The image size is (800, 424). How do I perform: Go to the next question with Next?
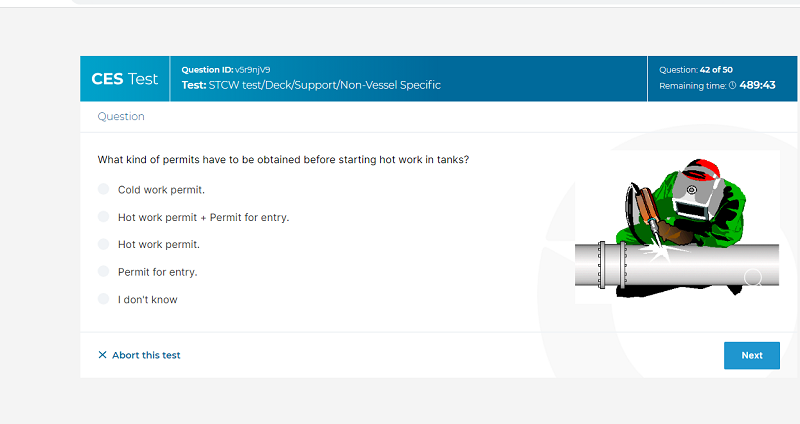pos(752,355)
